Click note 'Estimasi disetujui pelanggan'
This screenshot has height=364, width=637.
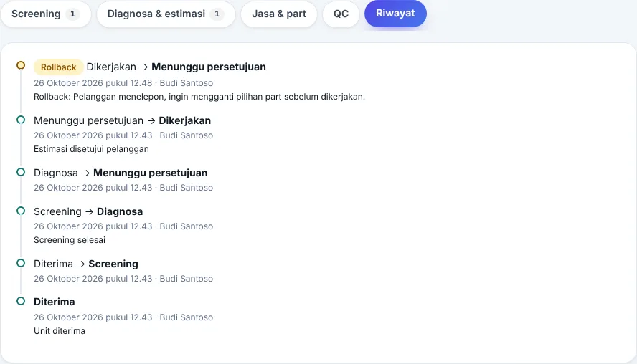coord(91,149)
